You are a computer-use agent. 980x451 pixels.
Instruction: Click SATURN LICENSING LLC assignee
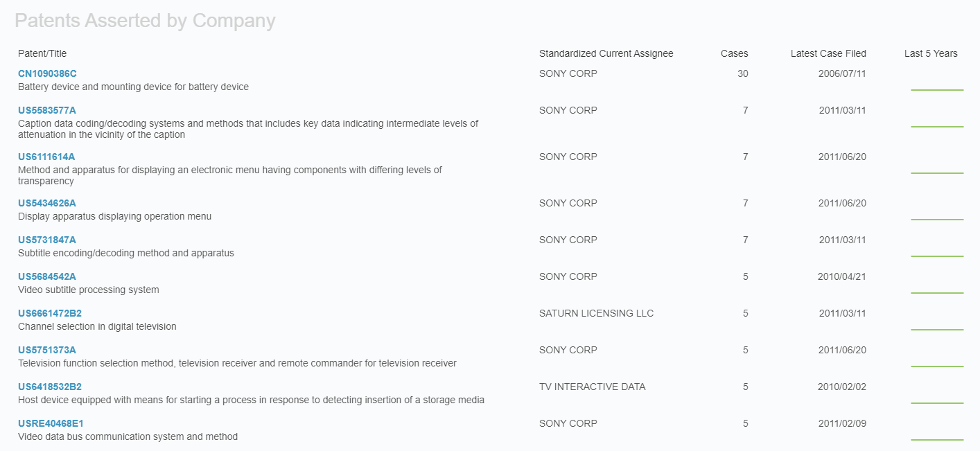[x=596, y=313]
